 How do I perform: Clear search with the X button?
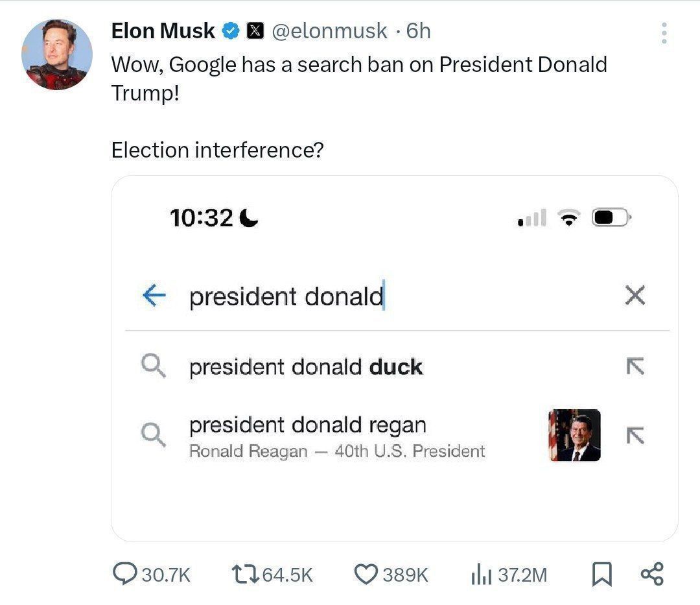(x=635, y=296)
